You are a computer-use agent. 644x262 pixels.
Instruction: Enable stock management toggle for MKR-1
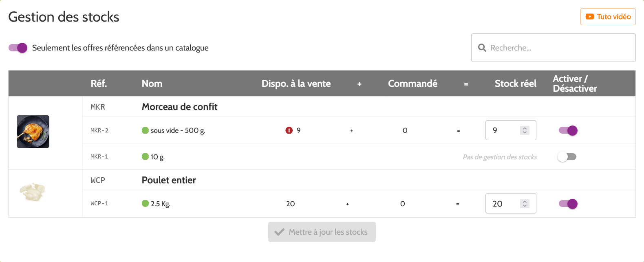click(567, 156)
